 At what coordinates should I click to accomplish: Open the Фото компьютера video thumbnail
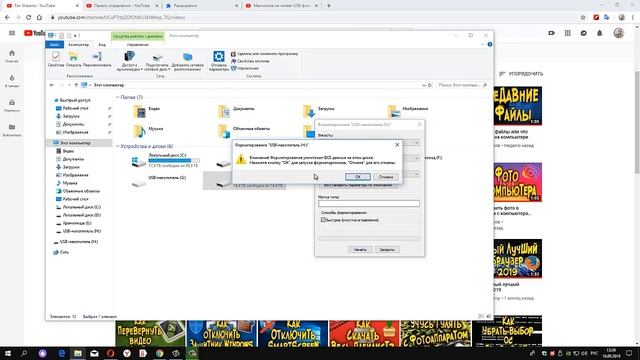[x=518, y=182]
